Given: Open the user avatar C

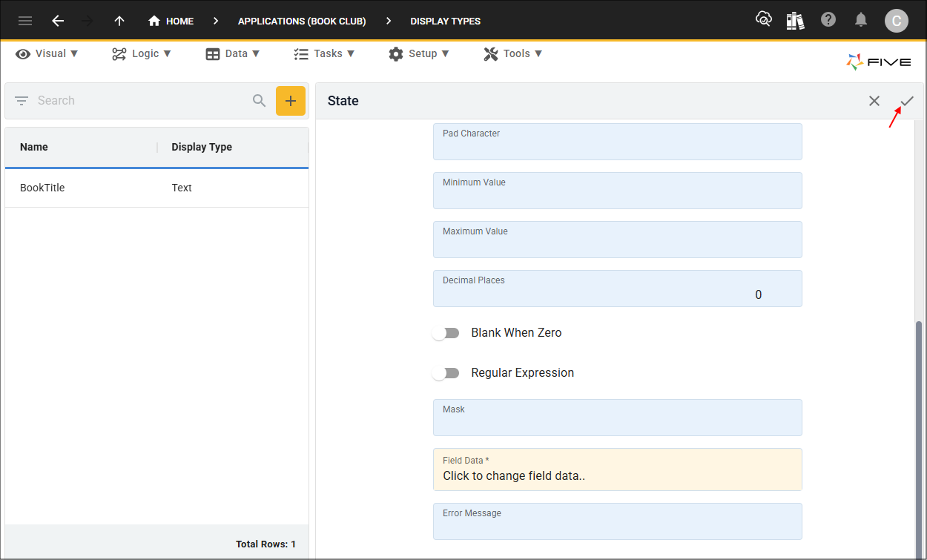Looking at the screenshot, I should tap(896, 21).
